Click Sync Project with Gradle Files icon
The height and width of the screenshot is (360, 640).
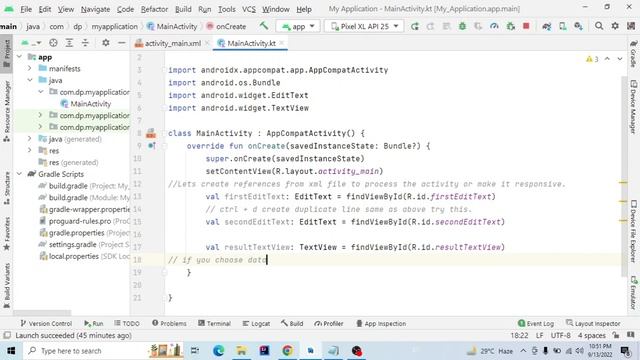[x=547, y=27]
